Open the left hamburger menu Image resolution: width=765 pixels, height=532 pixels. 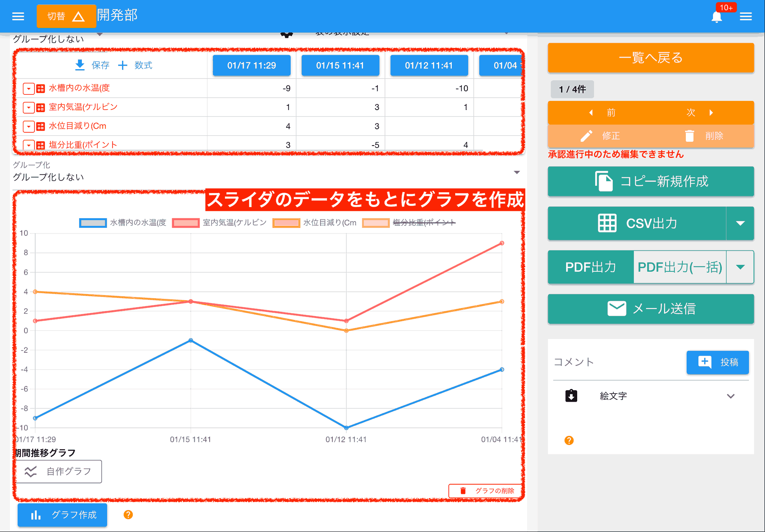click(18, 16)
